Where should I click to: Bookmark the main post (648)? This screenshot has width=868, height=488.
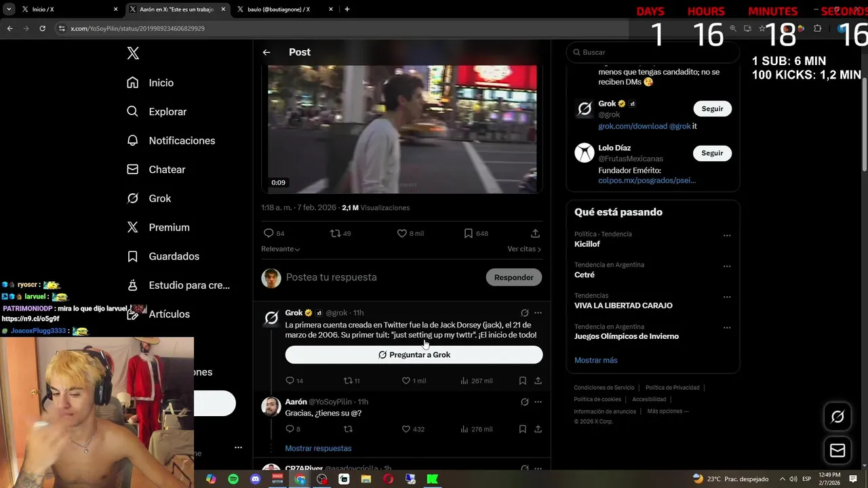[x=469, y=233]
